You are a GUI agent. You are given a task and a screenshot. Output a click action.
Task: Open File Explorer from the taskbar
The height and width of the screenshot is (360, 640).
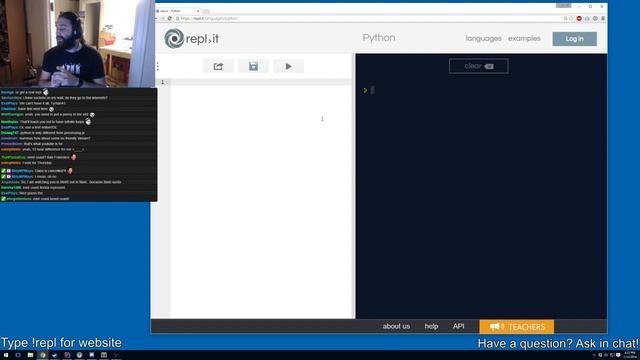pos(30,355)
